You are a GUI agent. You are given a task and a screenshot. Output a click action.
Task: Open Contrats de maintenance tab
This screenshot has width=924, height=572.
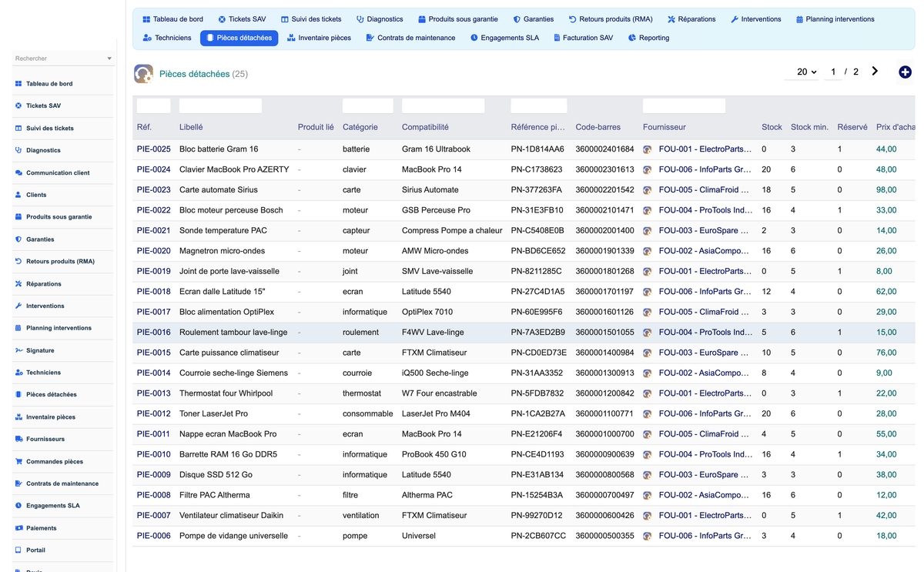click(410, 38)
